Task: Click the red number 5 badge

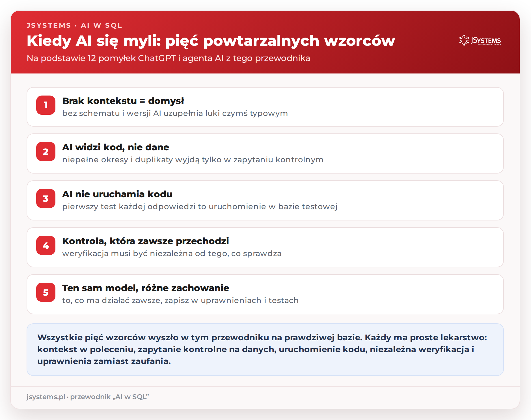Action: tap(46, 292)
